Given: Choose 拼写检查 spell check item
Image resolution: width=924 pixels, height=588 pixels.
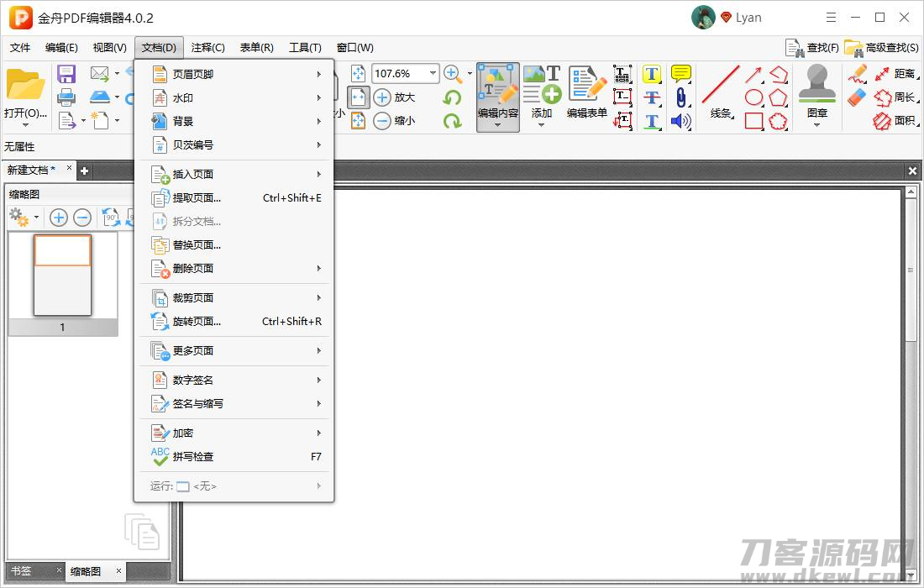Looking at the screenshot, I should [x=234, y=457].
